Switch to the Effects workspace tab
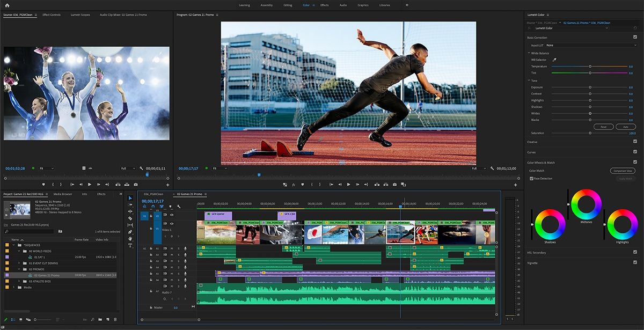This screenshot has height=330, width=644. (324, 5)
